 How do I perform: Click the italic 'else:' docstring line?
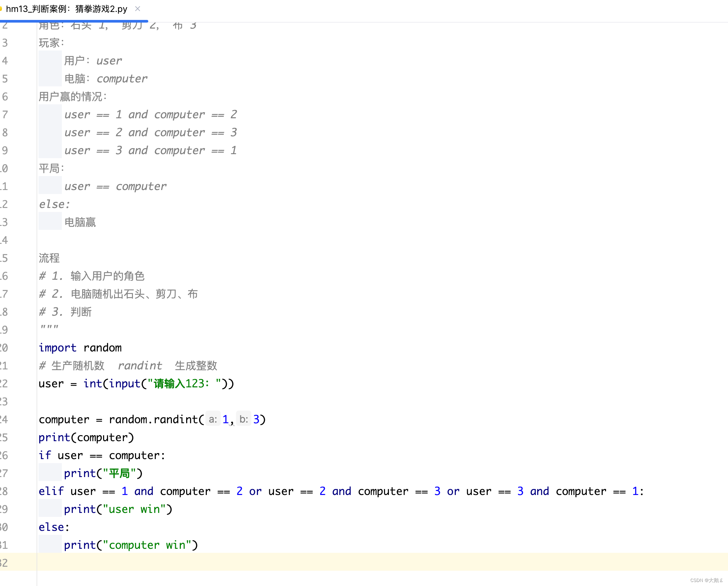55,204
